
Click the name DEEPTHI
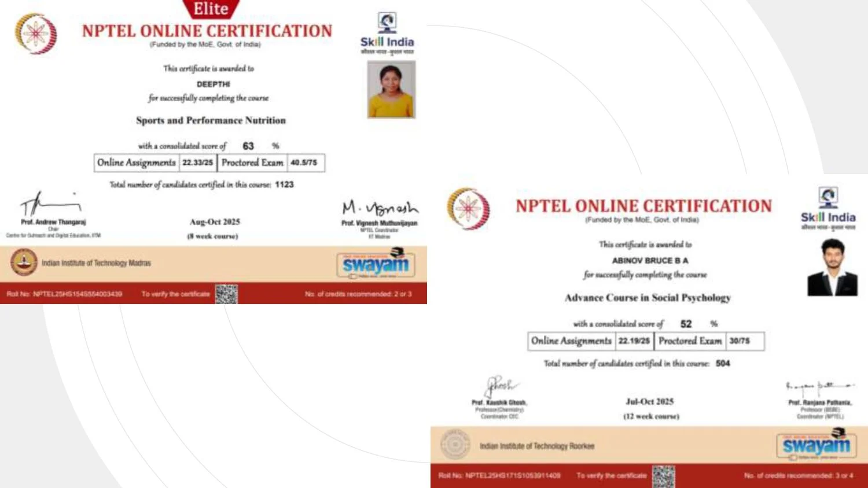pos(214,84)
